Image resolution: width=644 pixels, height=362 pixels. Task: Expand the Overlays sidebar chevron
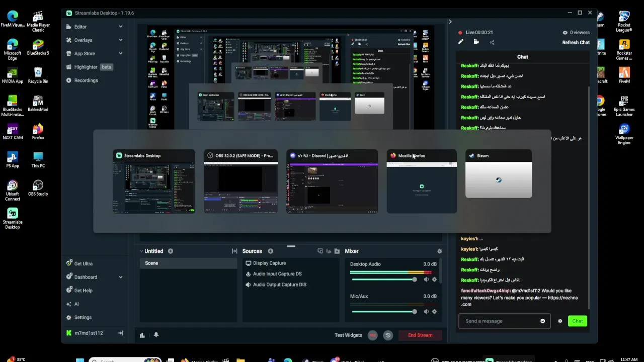click(x=121, y=40)
